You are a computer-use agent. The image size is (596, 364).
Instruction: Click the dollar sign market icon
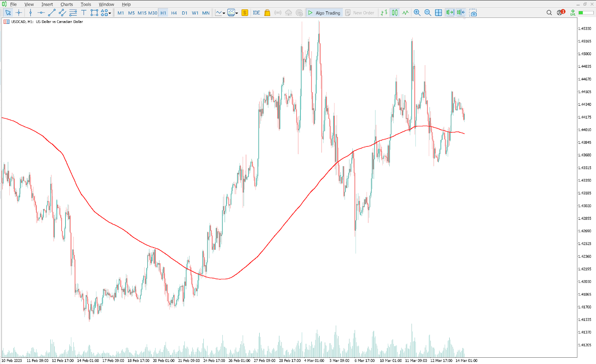click(x=245, y=13)
